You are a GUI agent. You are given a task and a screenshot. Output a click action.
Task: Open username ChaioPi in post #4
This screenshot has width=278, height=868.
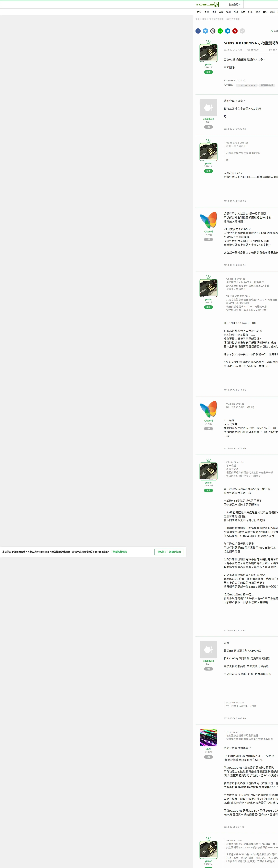click(209, 232)
